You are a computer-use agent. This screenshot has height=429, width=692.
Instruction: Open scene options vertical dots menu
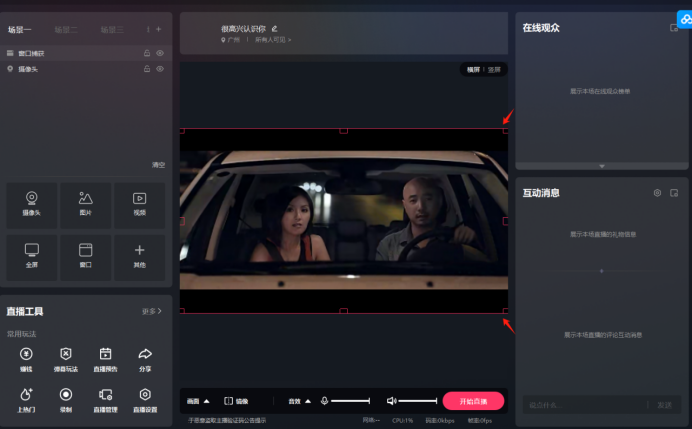tap(148, 29)
